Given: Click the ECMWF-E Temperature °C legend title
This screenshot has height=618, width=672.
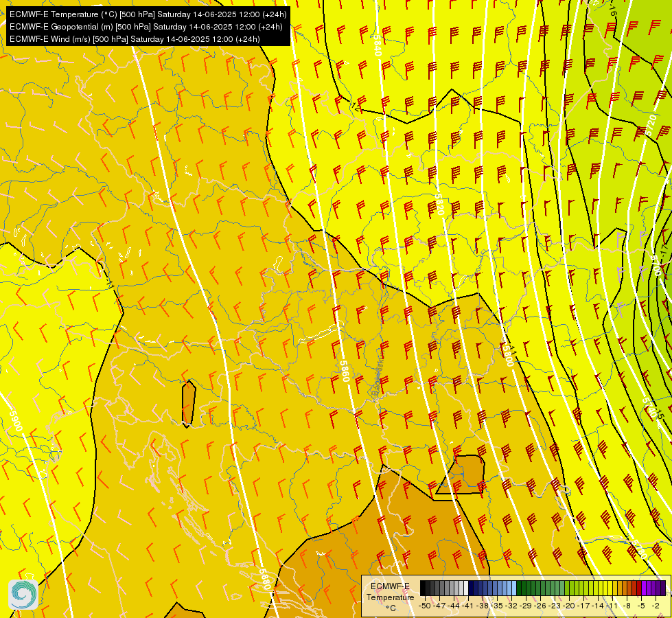Looking at the screenshot, I should click(x=390, y=597).
